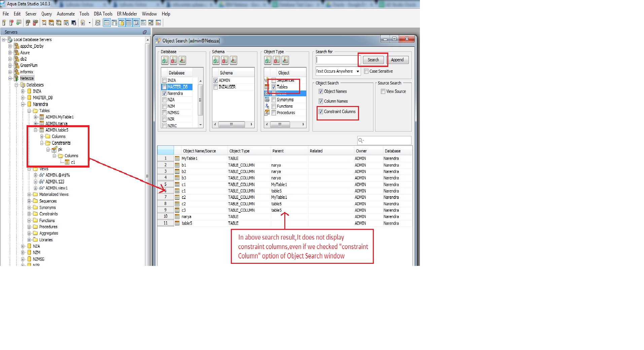This screenshot has width=644, height=350.
Task: Uncheck the ADMIN schema checkbox
Action: point(216,80)
